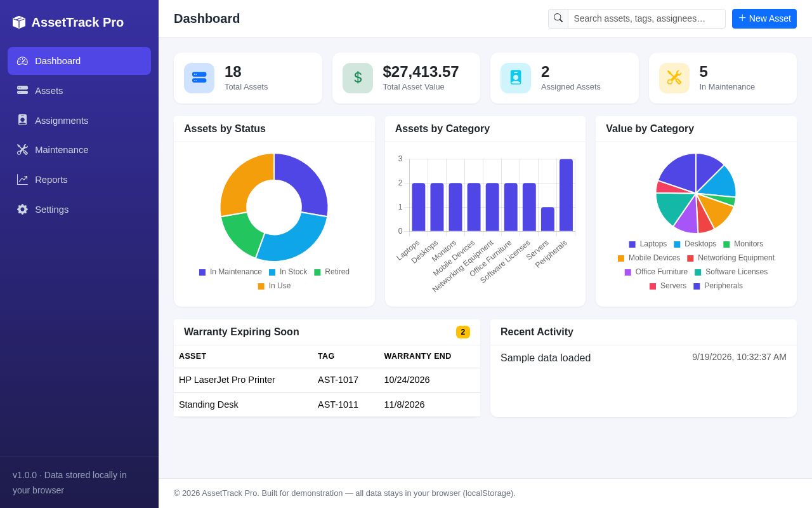This screenshot has height=508, width=812.
Task: Go to Assignments in the sidebar
Action: (x=79, y=120)
